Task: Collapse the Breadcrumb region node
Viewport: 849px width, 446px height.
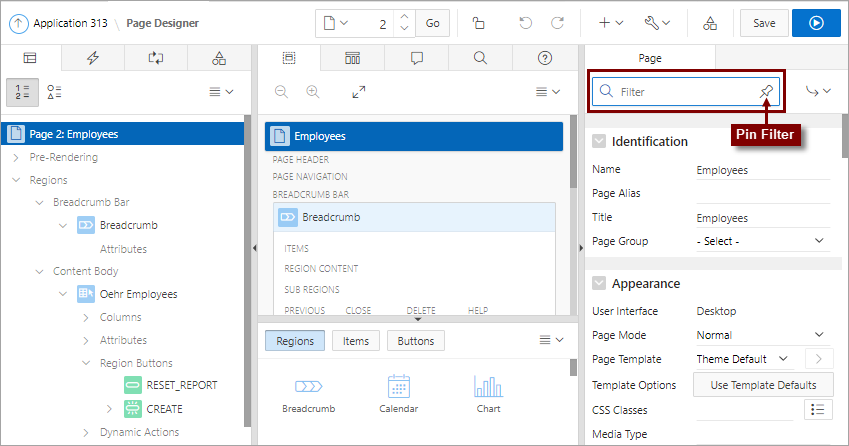Action: click(x=63, y=225)
